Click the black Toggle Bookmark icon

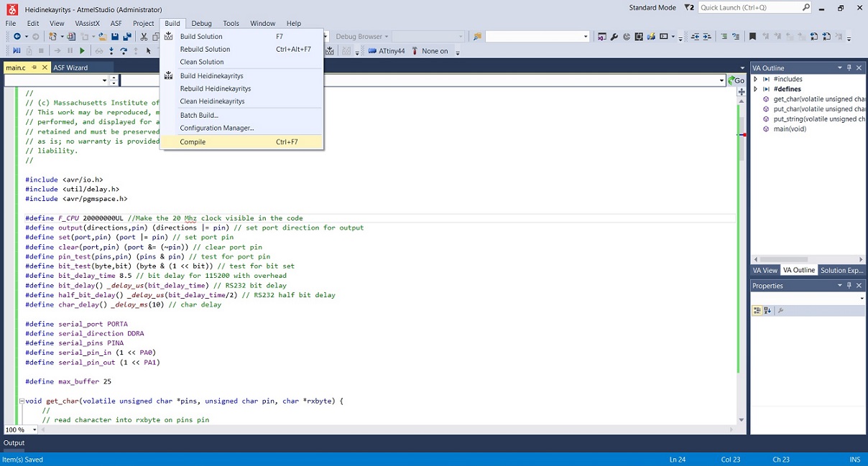point(753,37)
